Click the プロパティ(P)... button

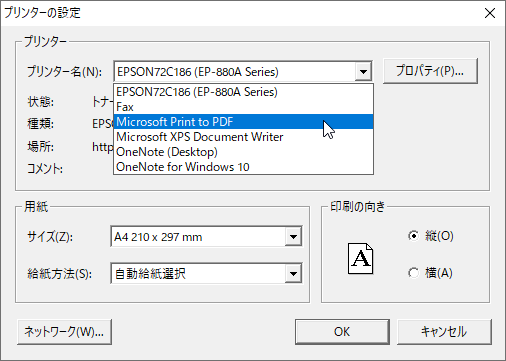click(430, 71)
